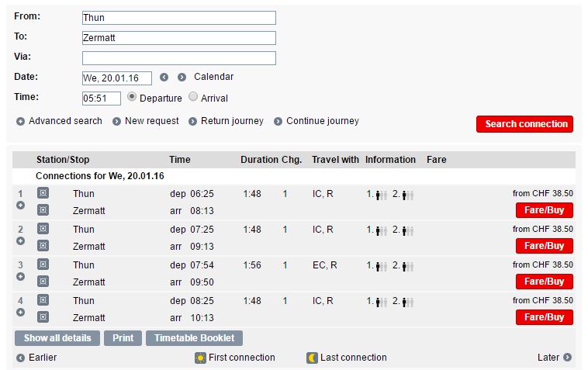This screenshot has width=588, height=370.
Task: Click the arrow icon next to Later
Action: [568, 358]
